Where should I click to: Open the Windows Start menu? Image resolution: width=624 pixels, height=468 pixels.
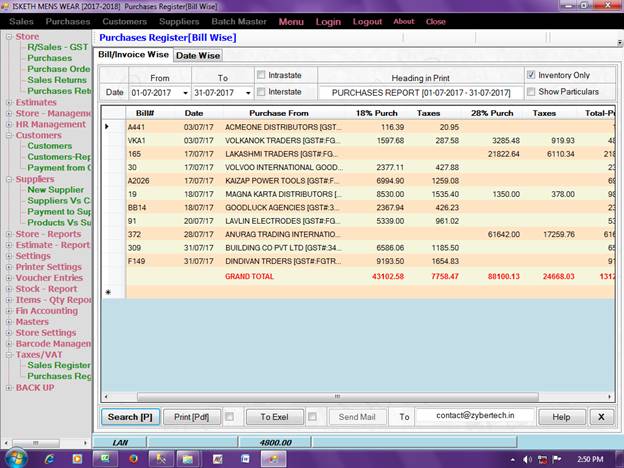click(15, 458)
